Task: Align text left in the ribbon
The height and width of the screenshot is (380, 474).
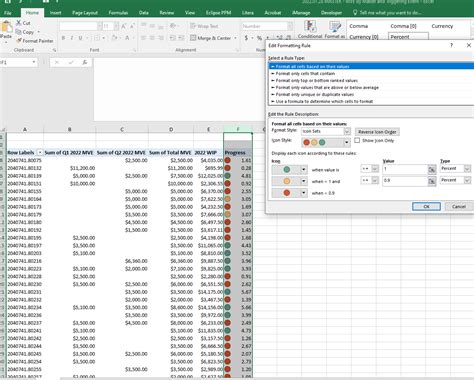Action: point(143,38)
